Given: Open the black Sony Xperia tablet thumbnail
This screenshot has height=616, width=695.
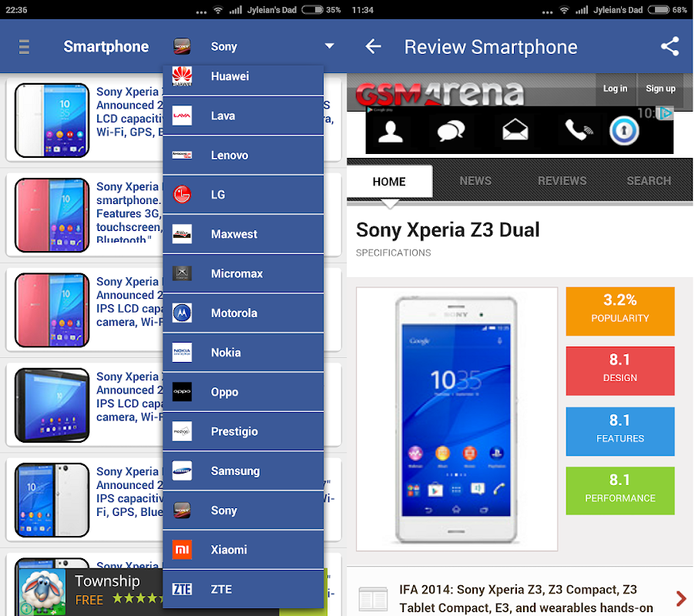Looking at the screenshot, I should [52, 405].
